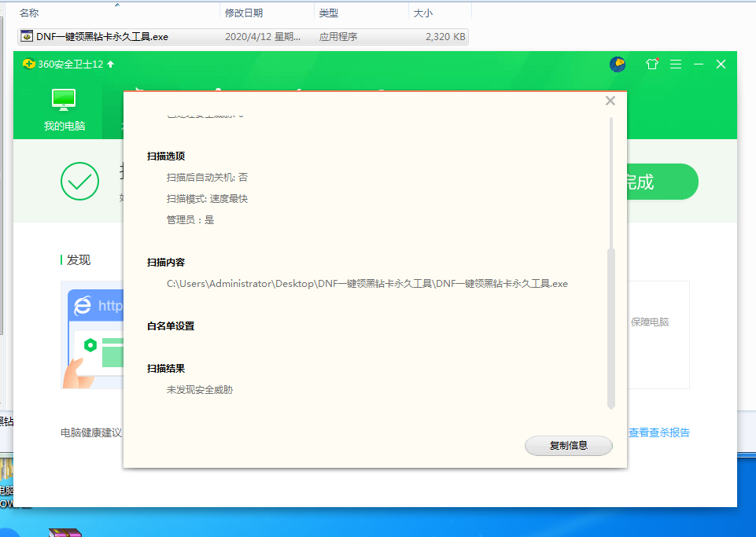Open the user avatar in 360 title bar
This screenshot has height=537, width=756.
click(618, 64)
